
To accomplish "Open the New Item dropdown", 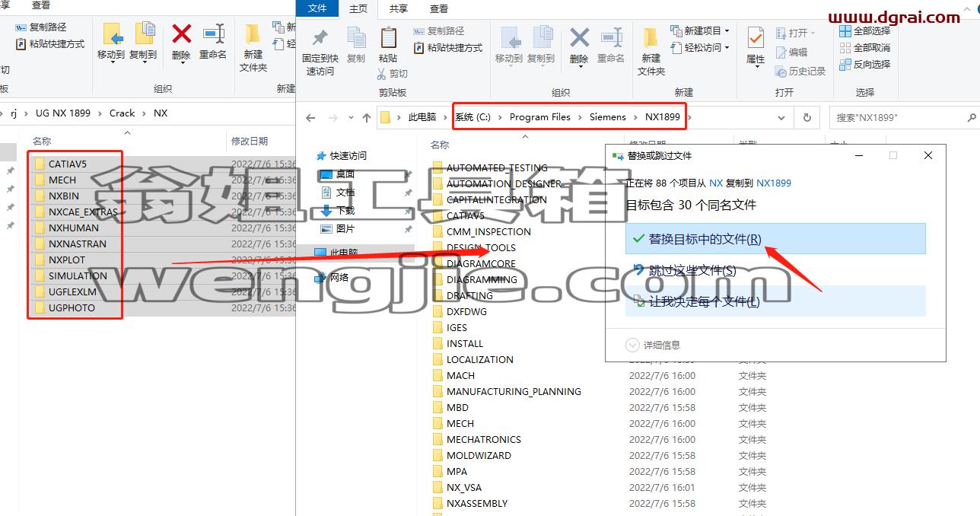I will click(700, 31).
